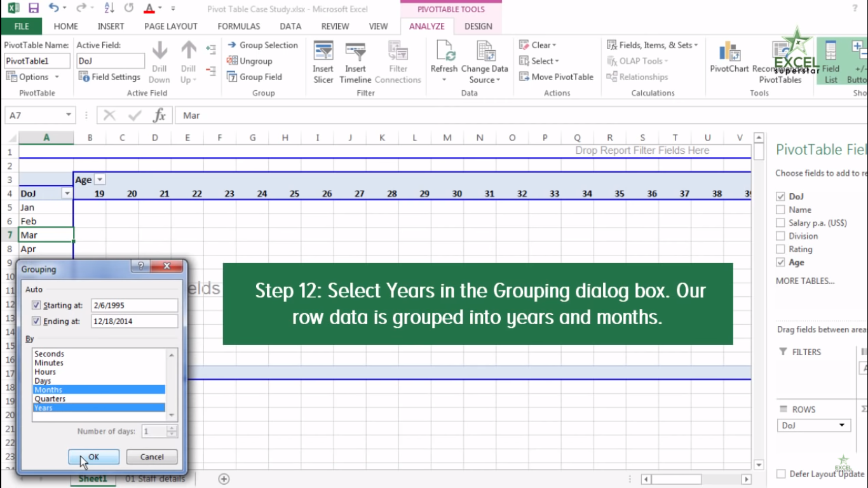Open the Age column filter dropdown
The image size is (868, 488).
coord(100,180)
